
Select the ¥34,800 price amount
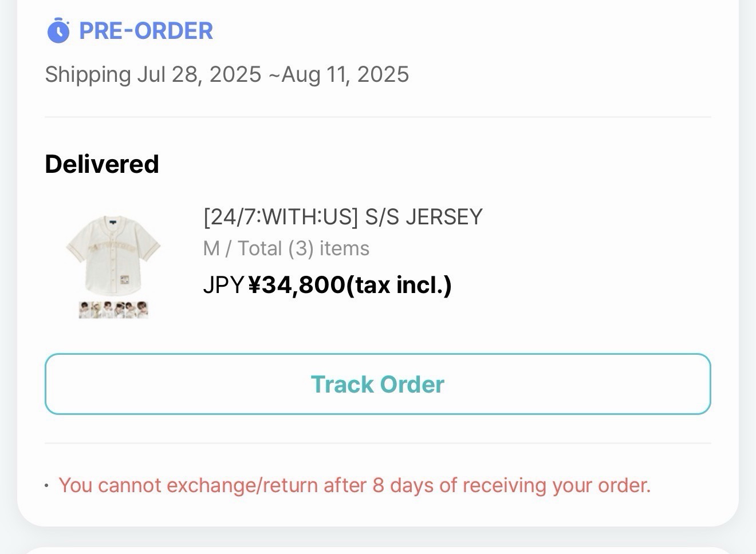pyautogui.click(x=297, y=284)
